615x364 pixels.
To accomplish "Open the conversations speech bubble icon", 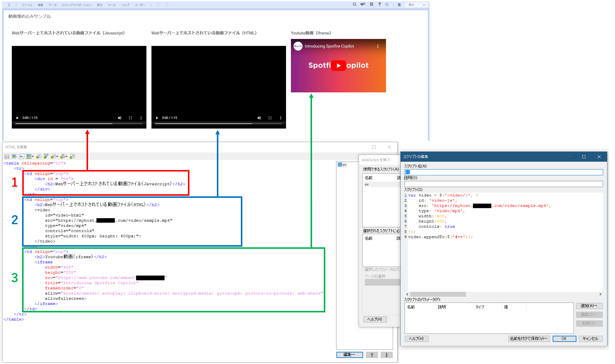I will pyautogui.click(x=363, y=4).
